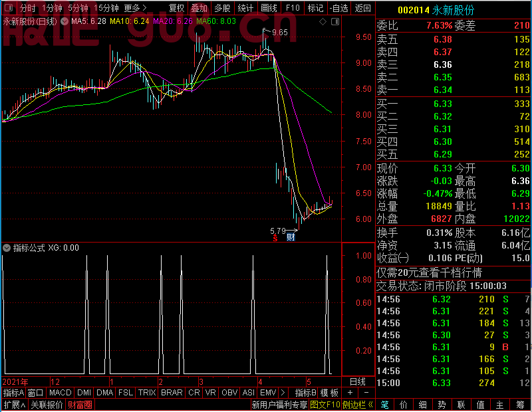Select the 筹 chip distribution tab
The width and height of the screenshot is (532, 412).
pos(521,405)
